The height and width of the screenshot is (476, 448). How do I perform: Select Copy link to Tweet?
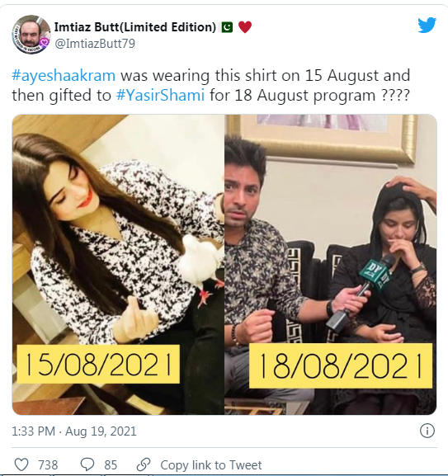[211, 464]
